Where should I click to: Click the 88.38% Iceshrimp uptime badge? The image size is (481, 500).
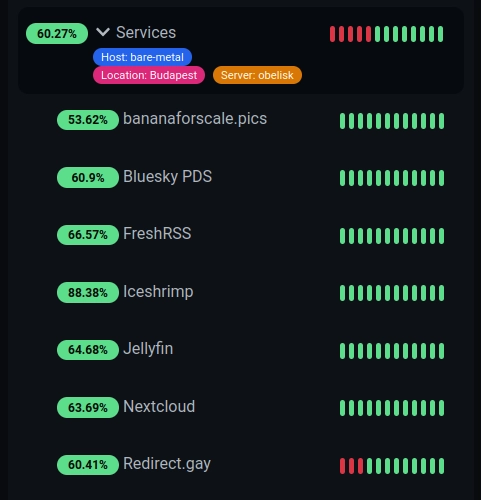[x=88, y=292]
